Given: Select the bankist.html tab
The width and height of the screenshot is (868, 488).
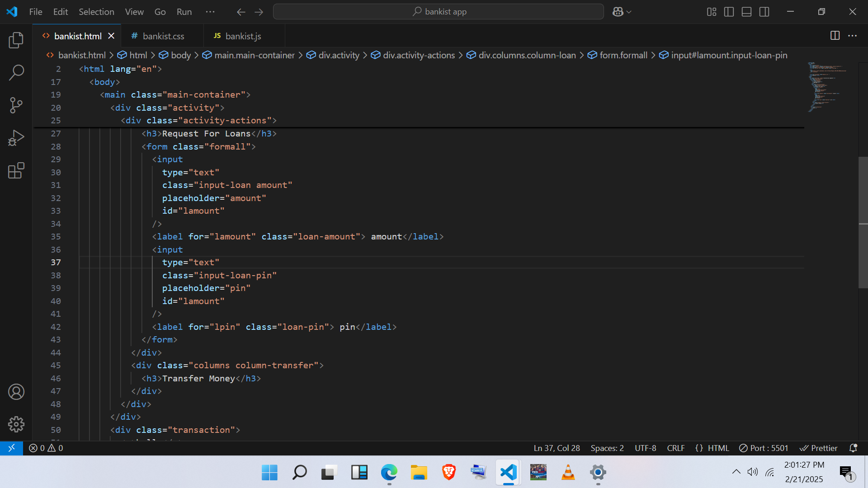Looking at the screenshot, I should [x=78, y=36].
